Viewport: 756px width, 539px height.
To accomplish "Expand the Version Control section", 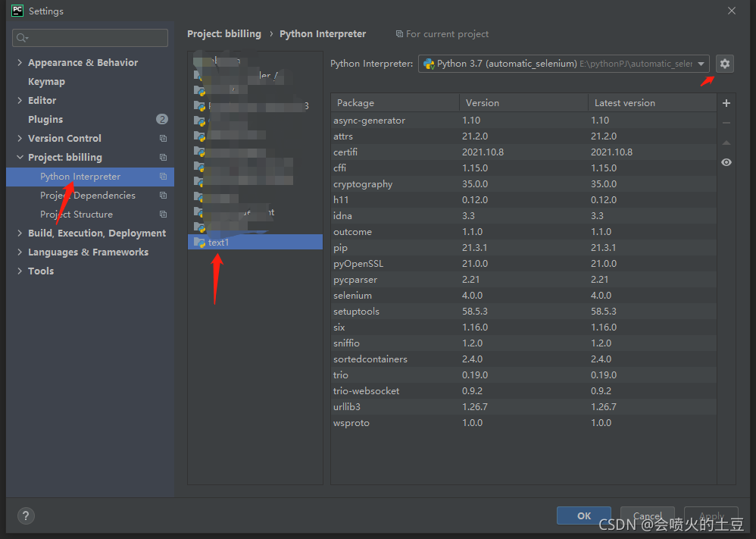I will pos(20,139).
